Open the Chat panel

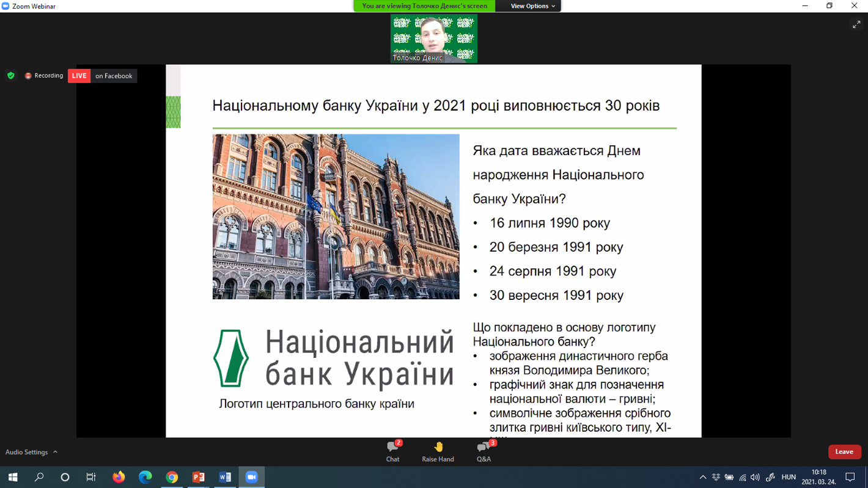click(x=392, y=451)
